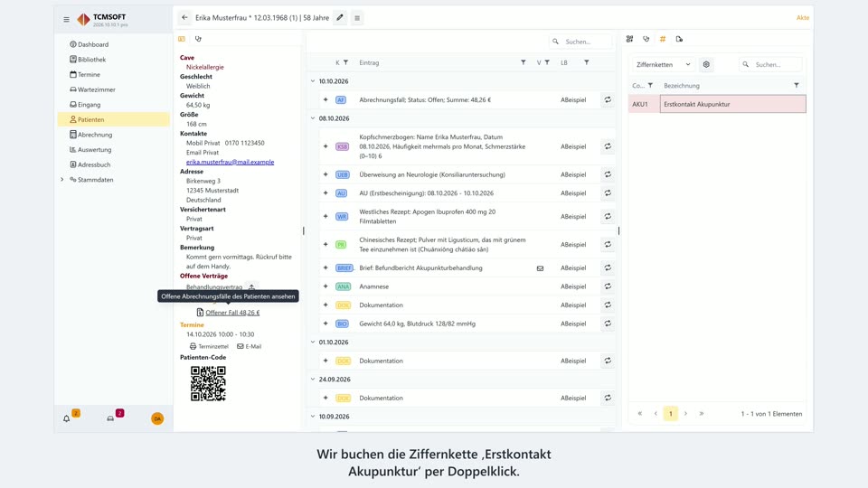
Task: Open patient header menu icon
Action: [x=357, y=18]
